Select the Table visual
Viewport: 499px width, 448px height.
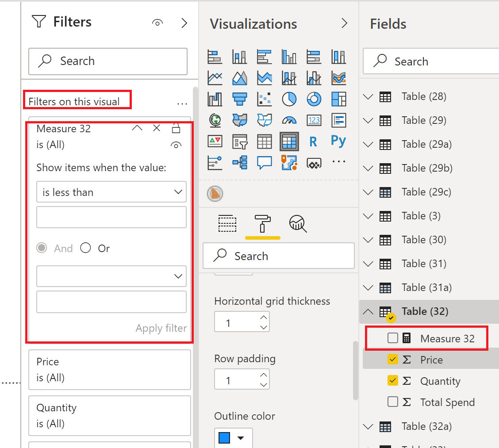[264, 141]
